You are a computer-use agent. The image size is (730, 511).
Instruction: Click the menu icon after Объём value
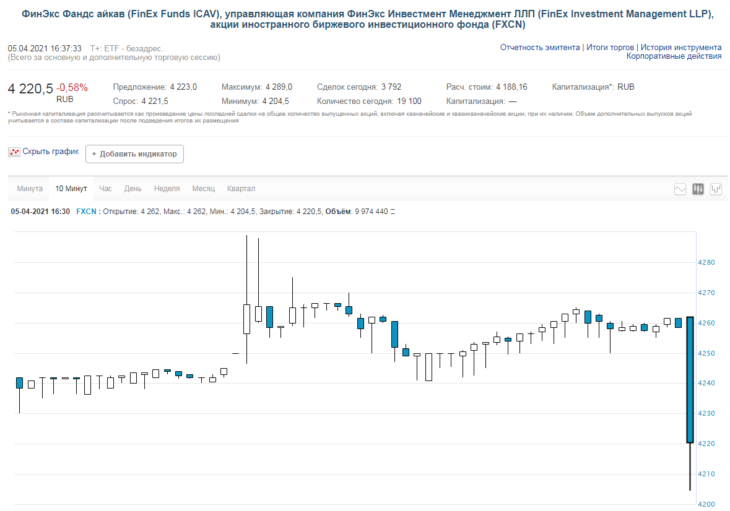(x=392, y=212)
